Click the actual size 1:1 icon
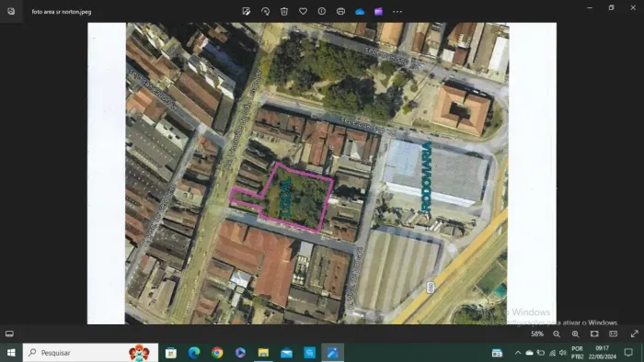Screen dimensions: 644x362 click(614, 334)
